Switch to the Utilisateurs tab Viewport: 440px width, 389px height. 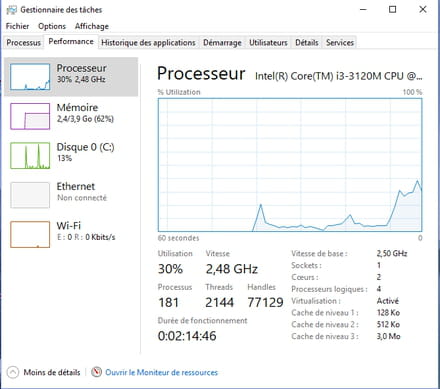[268, 43]
